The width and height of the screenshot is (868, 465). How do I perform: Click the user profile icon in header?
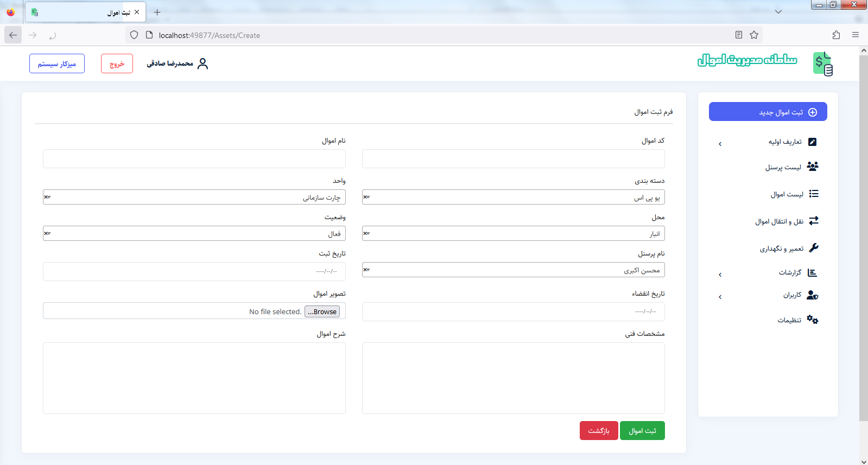202,64
